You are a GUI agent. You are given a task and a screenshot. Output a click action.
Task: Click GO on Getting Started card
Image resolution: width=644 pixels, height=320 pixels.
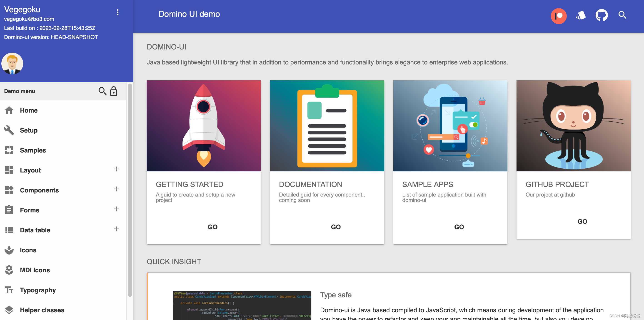click(212, 227)
